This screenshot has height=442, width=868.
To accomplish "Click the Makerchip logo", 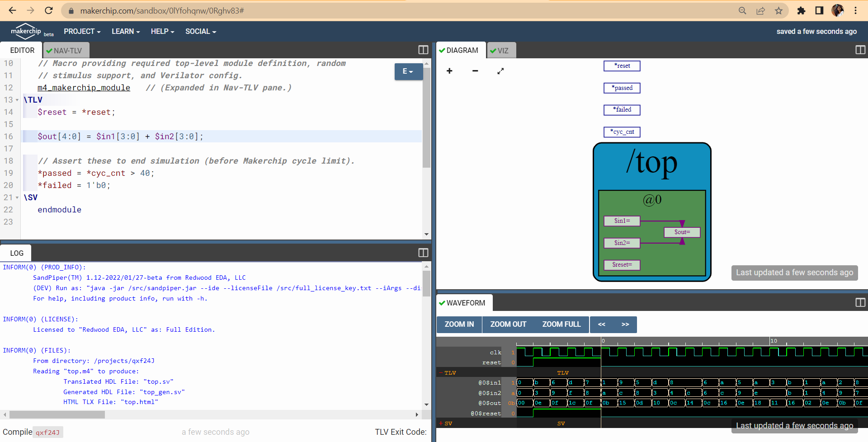I will 26,31.
